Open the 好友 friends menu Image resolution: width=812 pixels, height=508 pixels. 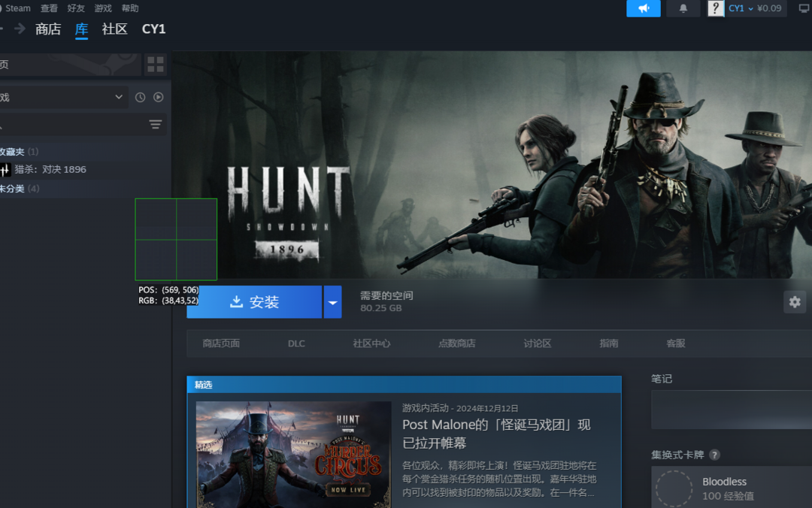(76, 8)
